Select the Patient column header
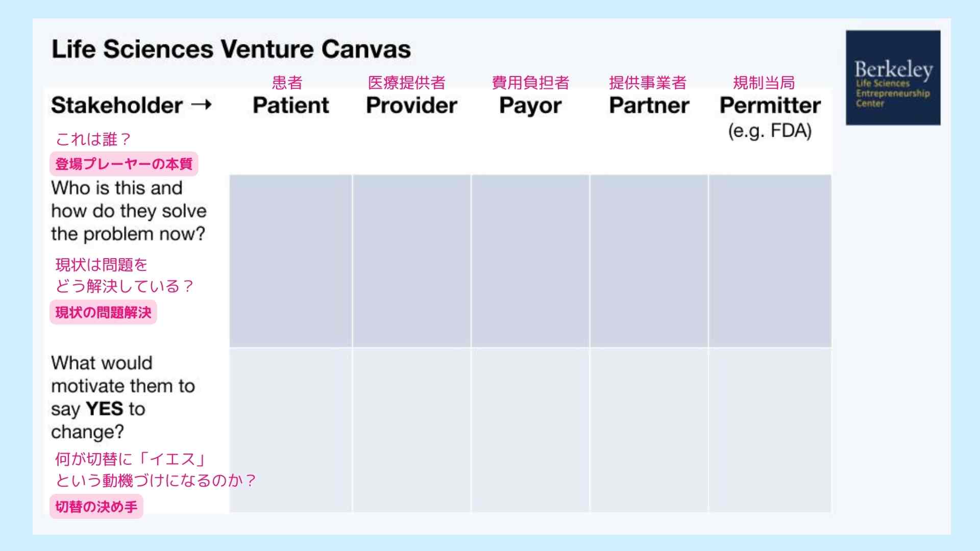Viewport: 980px width, 551px height. (291, 105)
